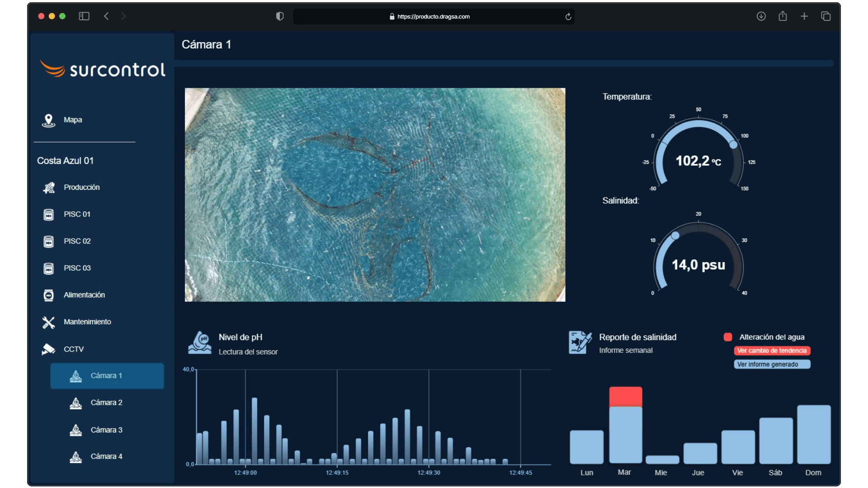Click the Producción fish icon
Image resolution: width=868 pixels, height=488 pixels.
click(x=48, y=188)
